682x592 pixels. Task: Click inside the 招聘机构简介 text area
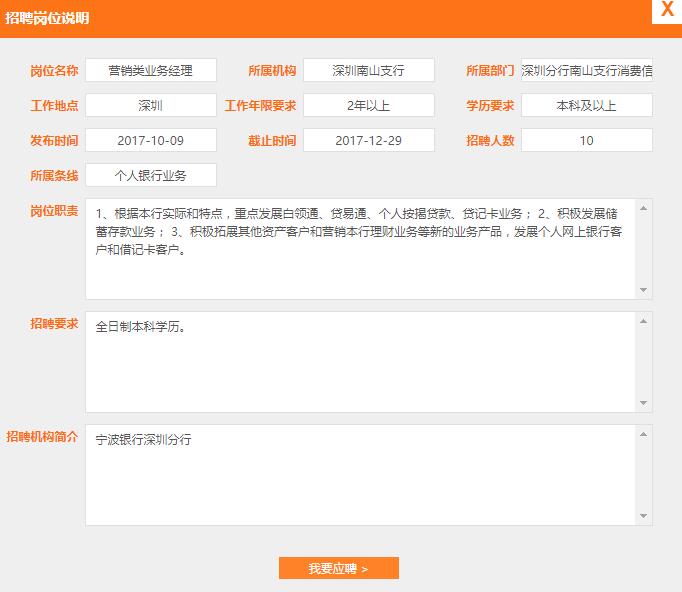pos(360,475)
